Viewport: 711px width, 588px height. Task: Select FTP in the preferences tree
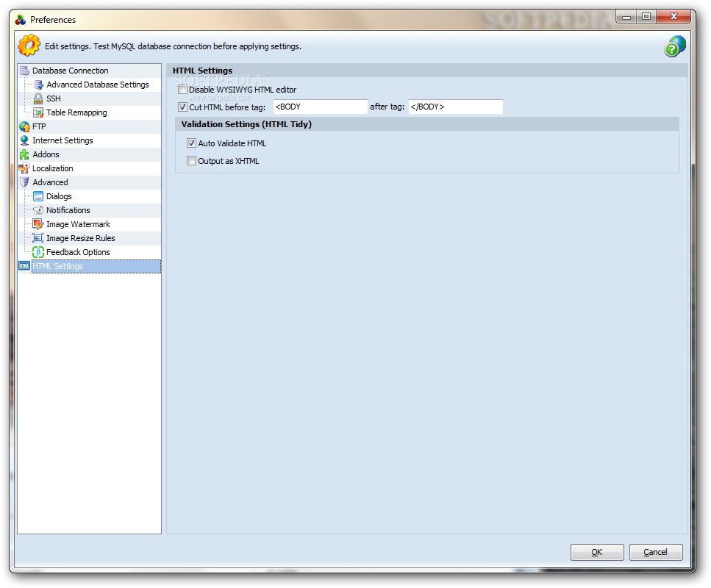coord(39,126)
